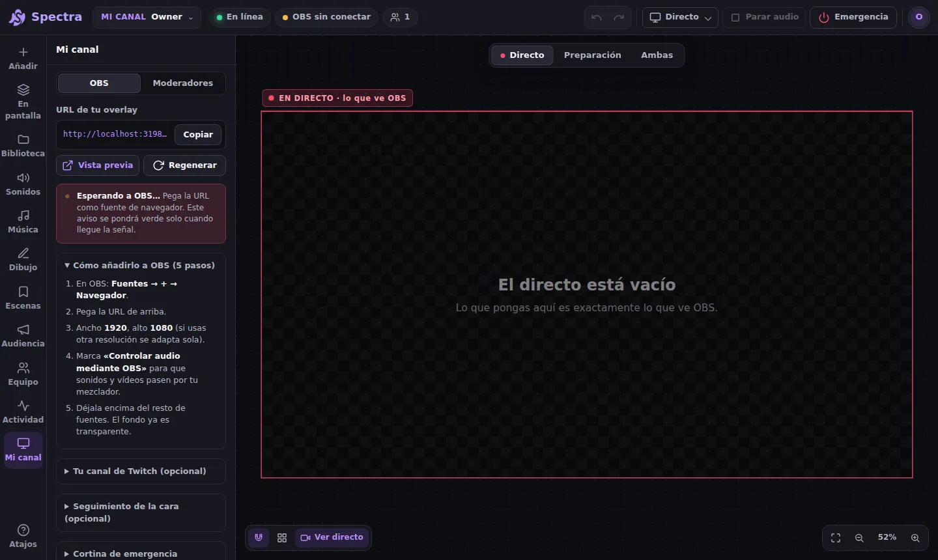This screenshot has width=938, height=560.
Task: Open the Biblioteca folder panel
Action: (x=23, y=146)
